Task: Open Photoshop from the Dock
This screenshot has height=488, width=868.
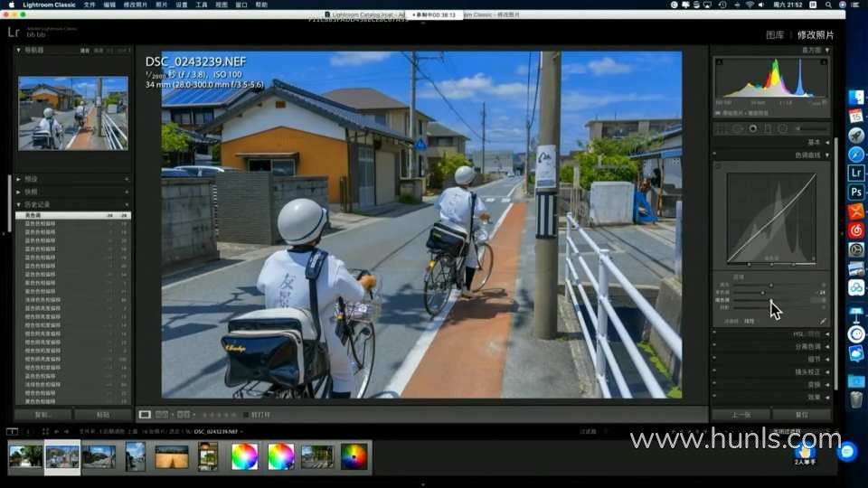Action: (856, 192)
